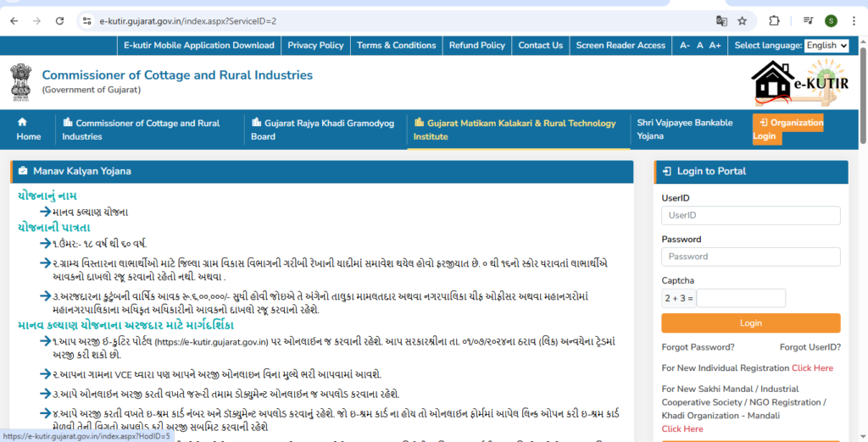Bookmark this page with star icon
Screen dimensions: 868x442
(x=743, y=21)
